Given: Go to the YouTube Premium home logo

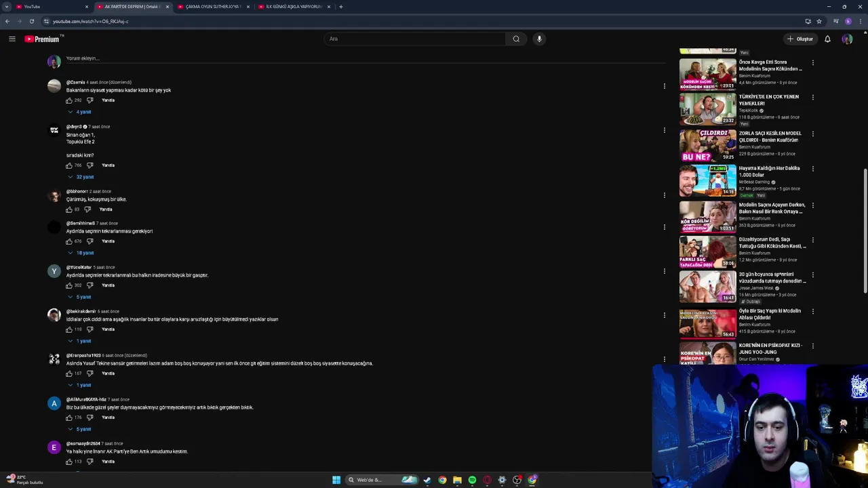Looking at the screenshot, I should coord(43,39).
